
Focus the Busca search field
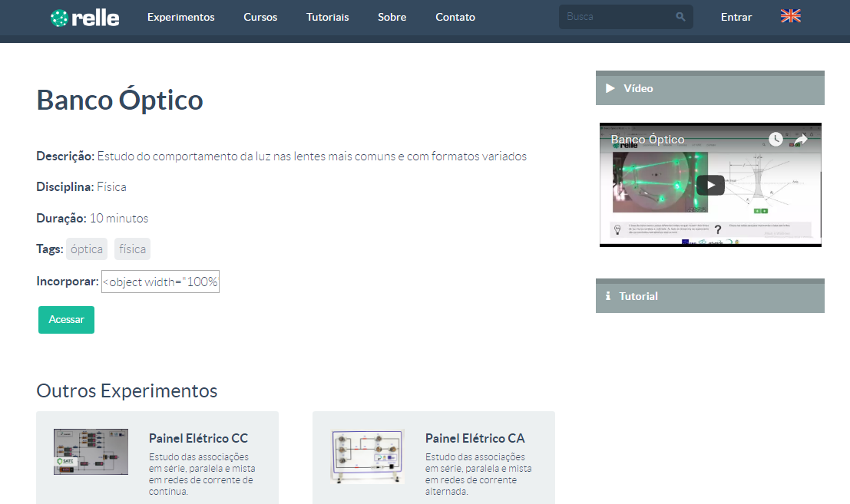click(x=626, y=17)
